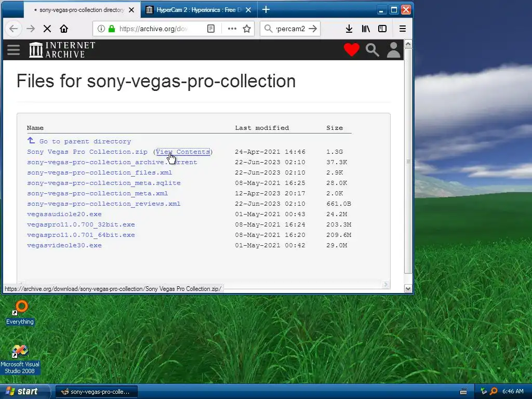Viewport: 532px width, 399px height.
Task: Stop loading the page
Action: tap(47, 29)
